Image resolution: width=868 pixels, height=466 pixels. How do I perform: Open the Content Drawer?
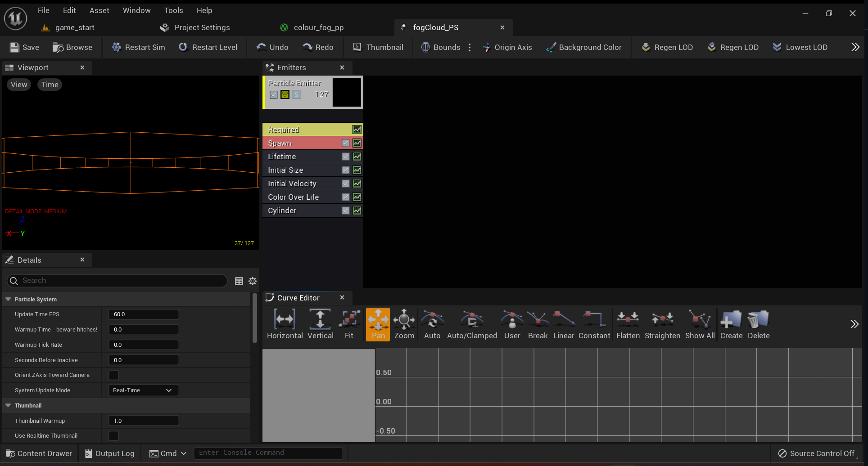(39, 453)
